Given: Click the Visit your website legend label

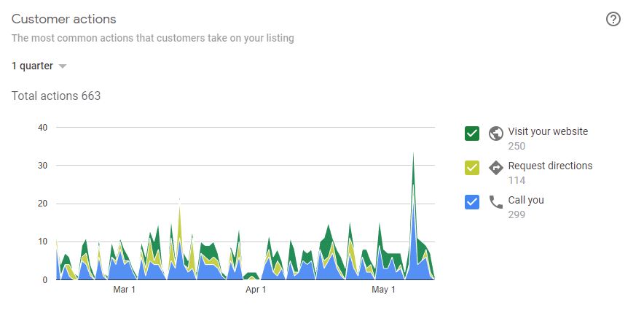Looking at the screenshot, I should pyautogui.click(x=548, y=132).
